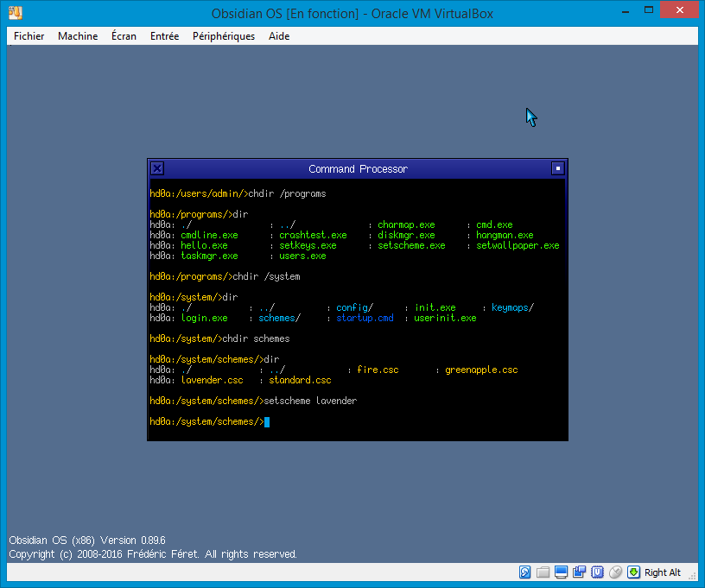The width and height of the screenshot is (705, 588).
Task: Click the Right Alt host key label
Action: click(x=663, y=572)
